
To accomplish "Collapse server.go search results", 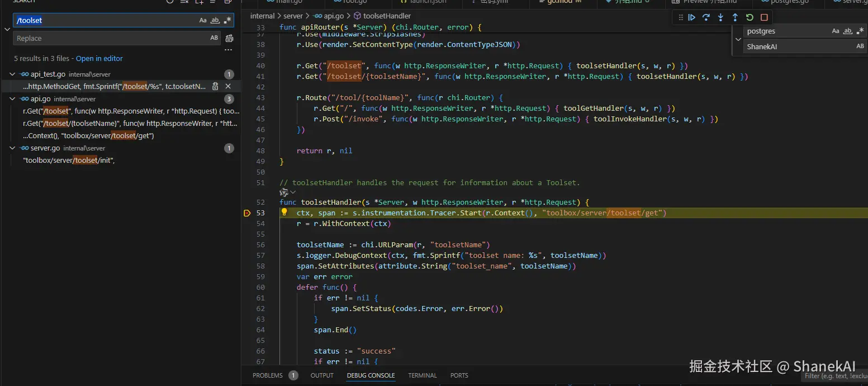I will pyautogui.click(x=12, y=148).
